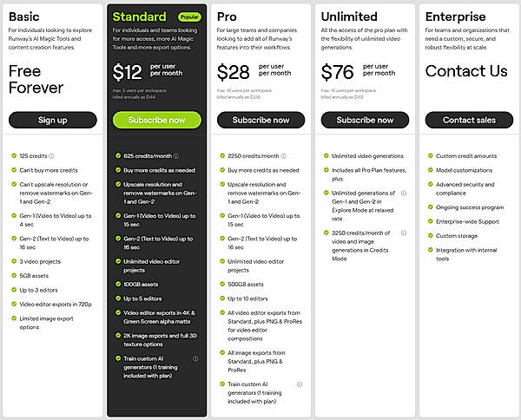Click the Free Forever price text
This screenshot has width=521, height=420.
point(36,79)
